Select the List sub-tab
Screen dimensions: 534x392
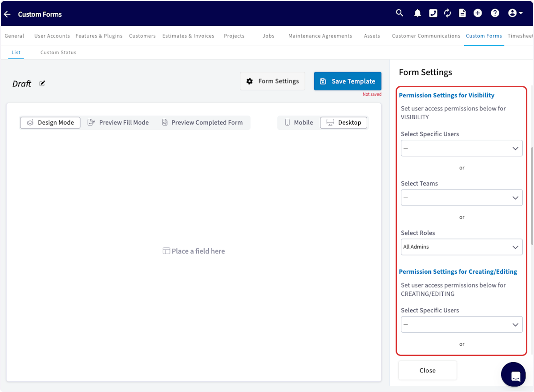pos(16,53)
